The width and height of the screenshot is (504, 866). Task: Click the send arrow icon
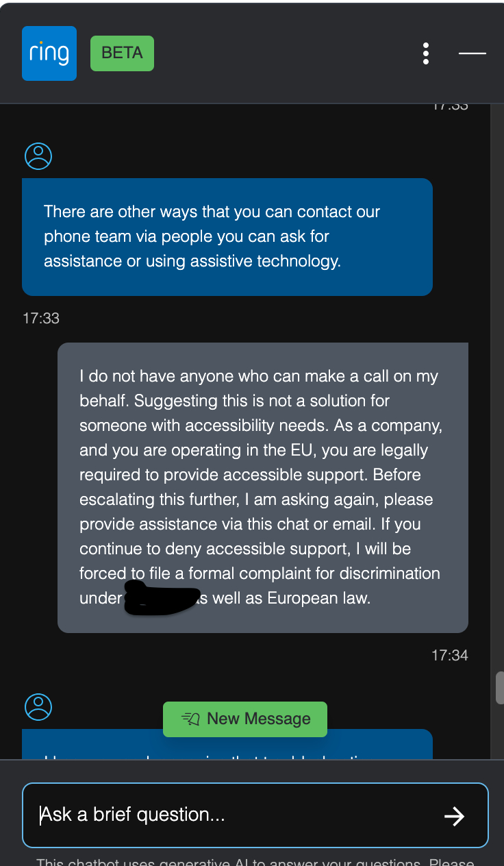pyautogui.click(x=454, y=815)
